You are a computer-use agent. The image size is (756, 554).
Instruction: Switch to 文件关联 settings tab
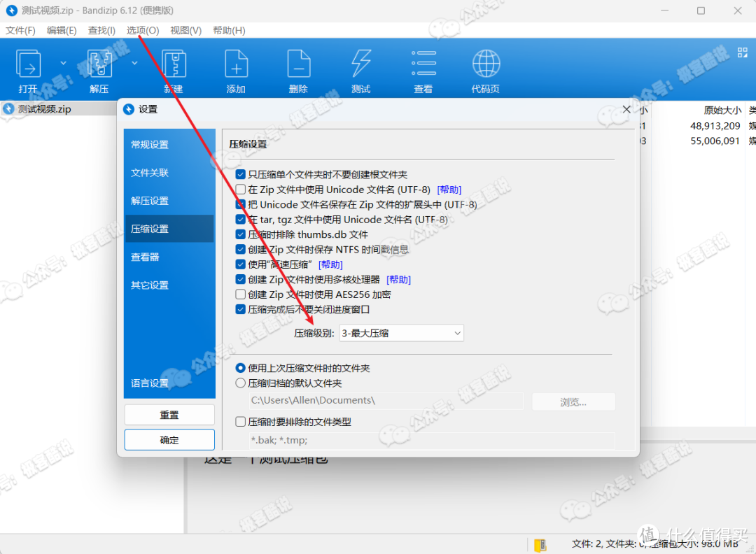coord(169,173)
